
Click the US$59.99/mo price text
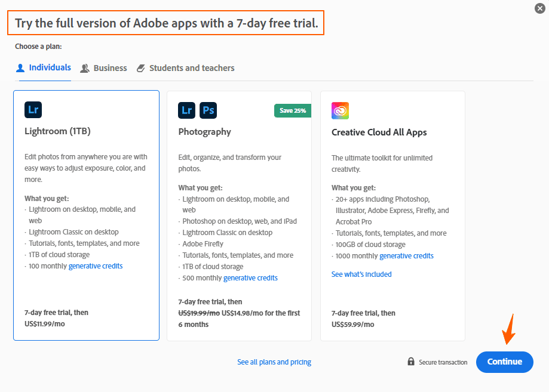(x=352, y=325)
